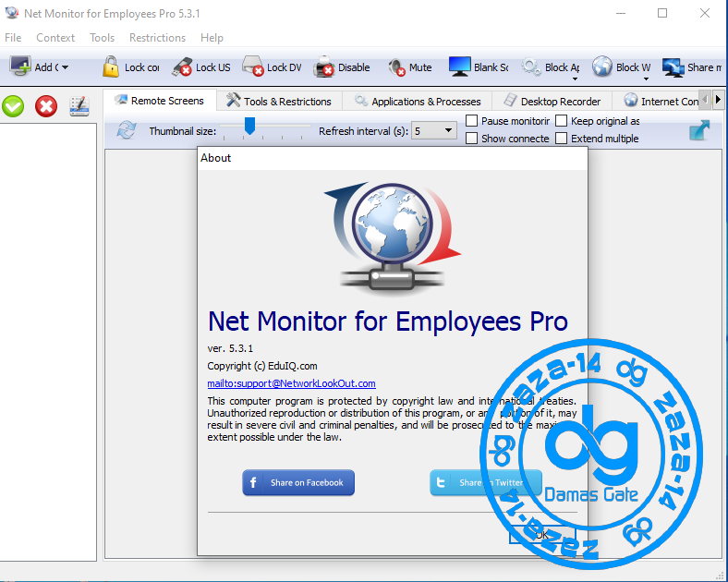
Task: Click the blue pop-out arrow icon
Action: tap(699, 130)
